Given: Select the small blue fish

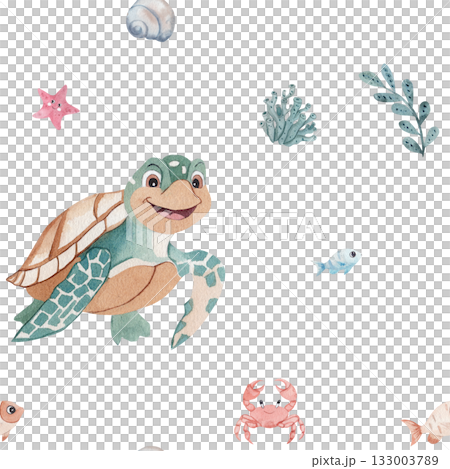Looking at the screenshot, I should coord(337,262).
